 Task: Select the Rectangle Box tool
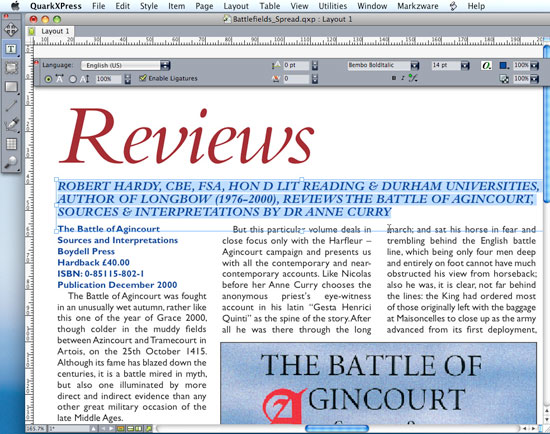pyautogui.click(x=11, y=86)
